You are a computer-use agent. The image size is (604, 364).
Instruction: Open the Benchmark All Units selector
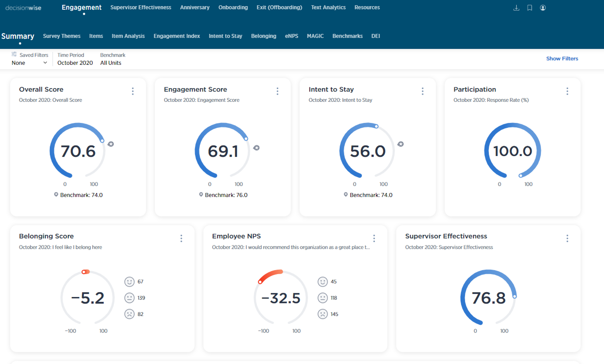[110, 63]
